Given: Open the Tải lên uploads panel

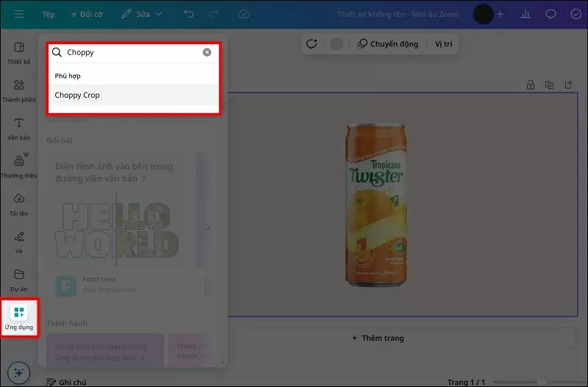Looking at the screenshot, I should coord(19,203).
